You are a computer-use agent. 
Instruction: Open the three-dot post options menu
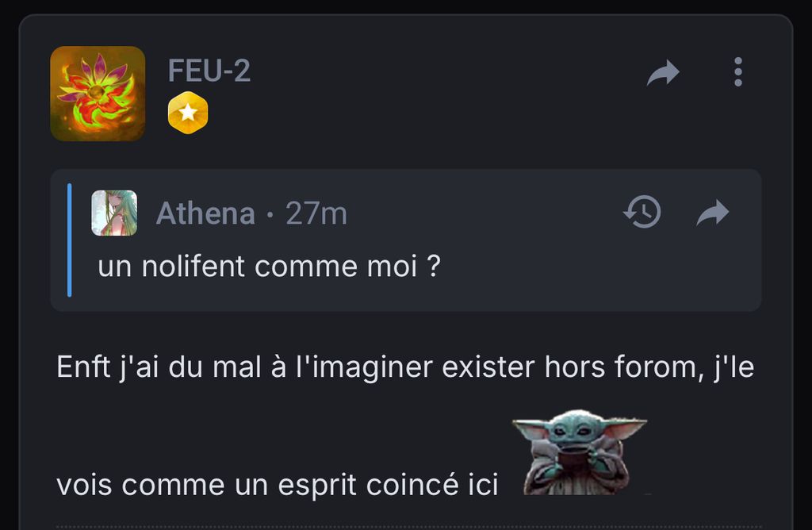[738, 72]
